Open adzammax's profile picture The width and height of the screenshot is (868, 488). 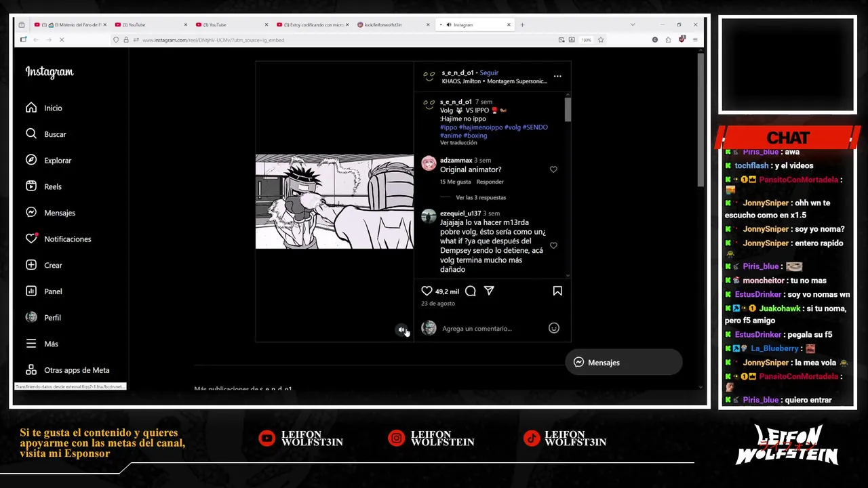429,163
